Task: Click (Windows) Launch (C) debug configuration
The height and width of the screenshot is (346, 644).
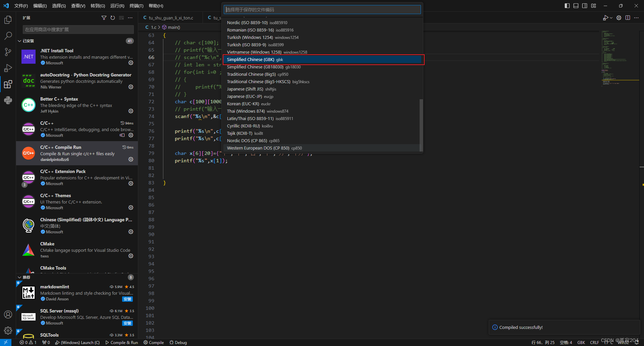Action: click(x=77, y=342)
